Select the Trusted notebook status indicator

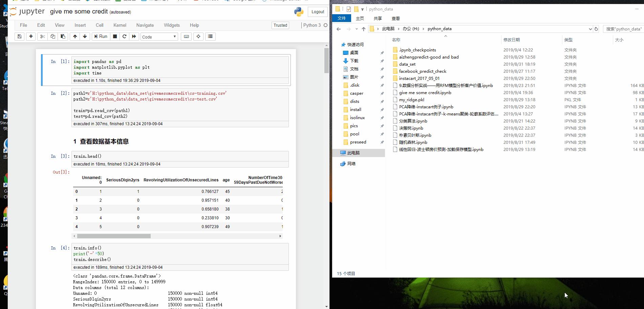(x=280, y=25)
